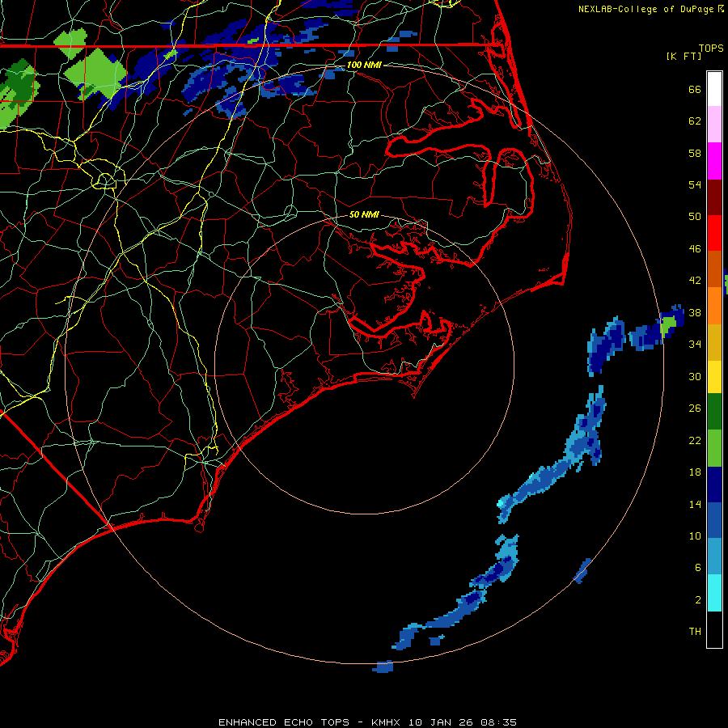Click the legend value 42
Screen dimensions: 728x728
695,281
